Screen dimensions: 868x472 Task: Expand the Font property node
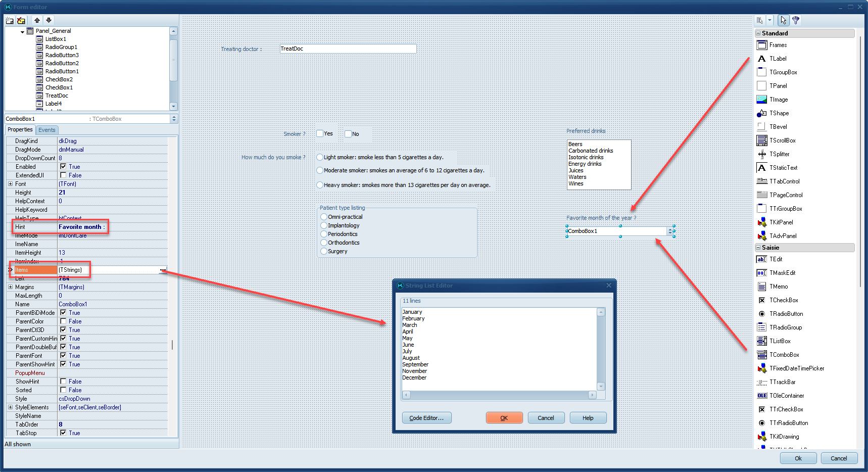click(x=10, y=184)
